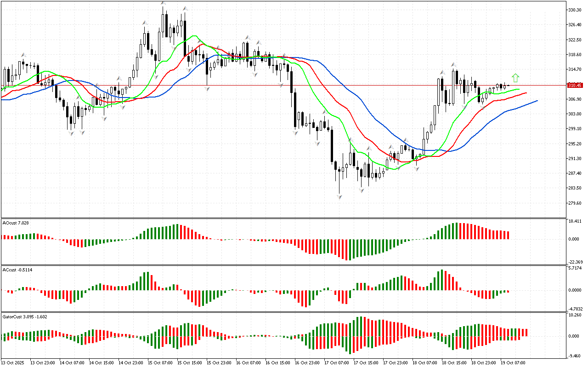Click the 19 Oct 07:00 time label

click(513, 363)
